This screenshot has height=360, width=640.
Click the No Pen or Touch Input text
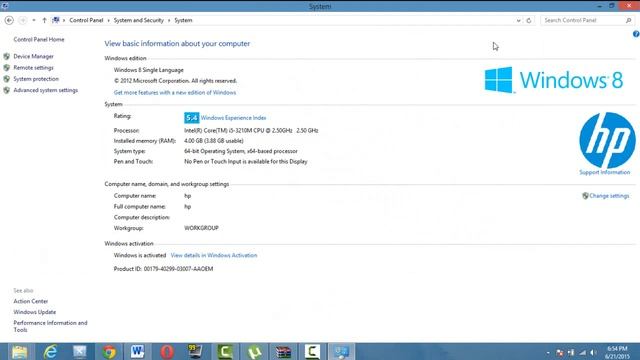246,162
